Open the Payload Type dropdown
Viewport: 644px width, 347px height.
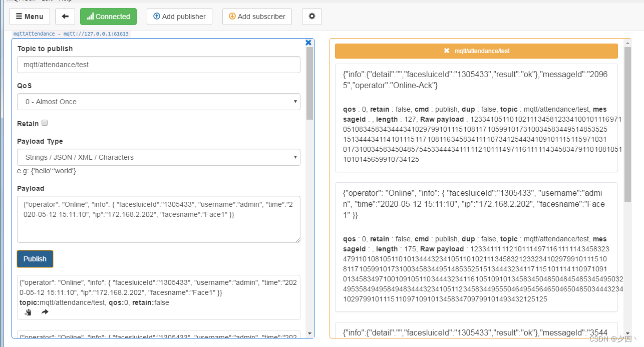coord(159,157)
